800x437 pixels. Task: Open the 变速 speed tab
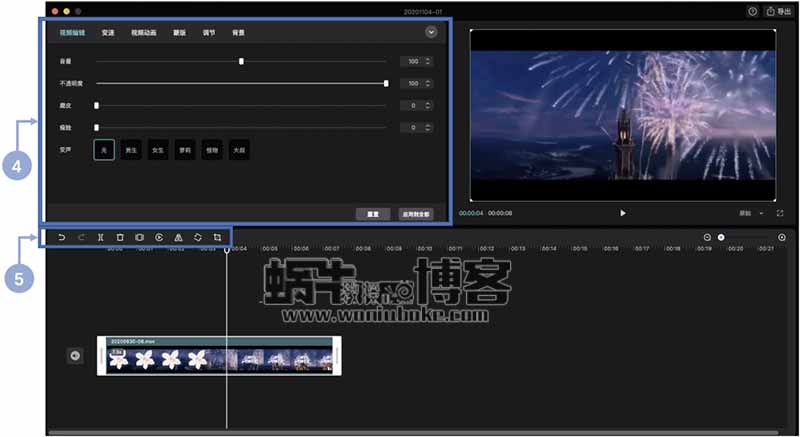pyautogui.click(x=108, y=33)
